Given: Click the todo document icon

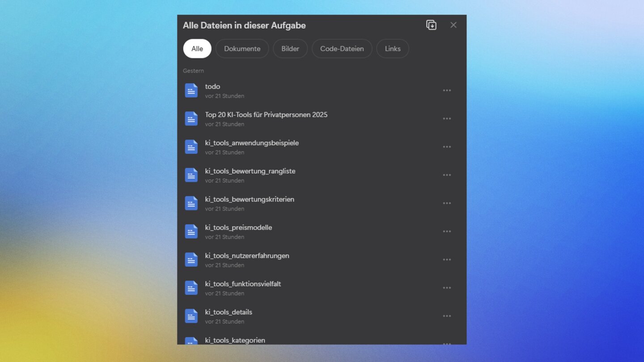Looking at the screenshot, I should tap(191, 91).
